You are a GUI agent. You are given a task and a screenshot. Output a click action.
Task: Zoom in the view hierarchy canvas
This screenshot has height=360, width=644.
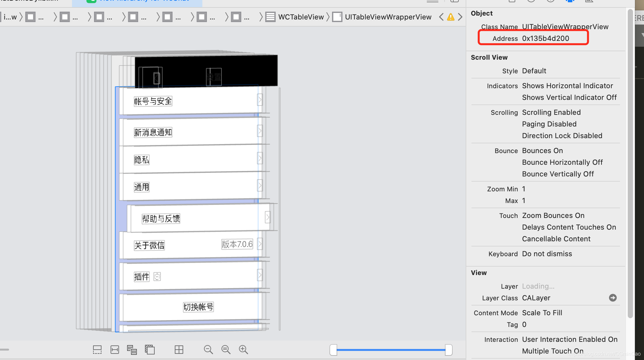(x=243, y=350)
